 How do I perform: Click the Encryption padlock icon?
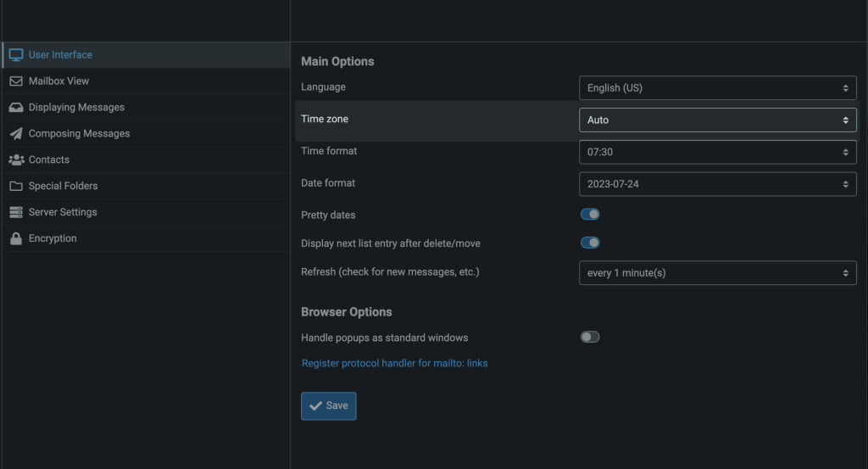(x=15, y=239)
